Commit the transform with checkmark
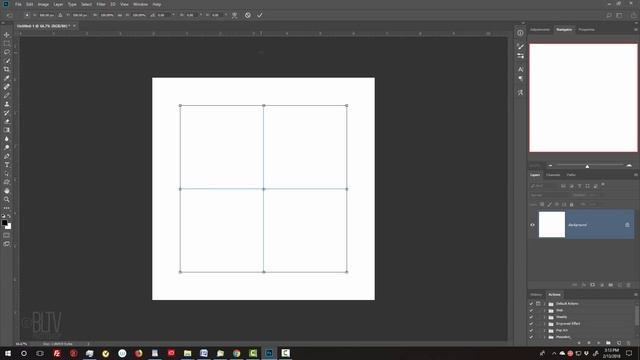This screenshot has height=360, width=640. click(x=260, y=15)
